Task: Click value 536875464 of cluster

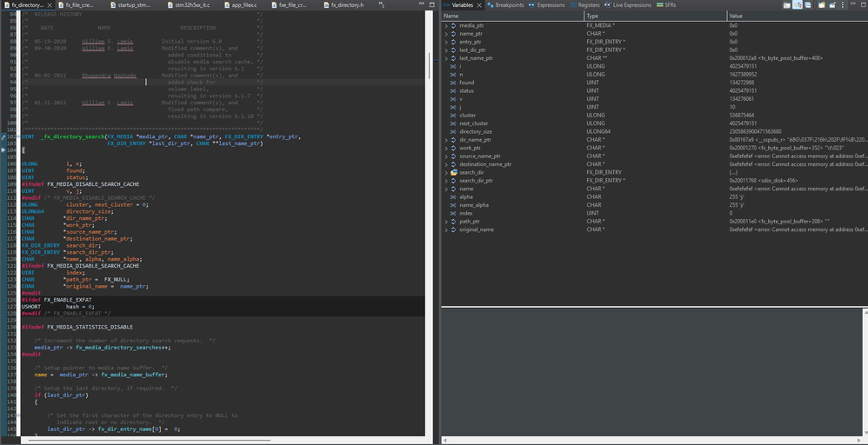Action: [742, 115]
